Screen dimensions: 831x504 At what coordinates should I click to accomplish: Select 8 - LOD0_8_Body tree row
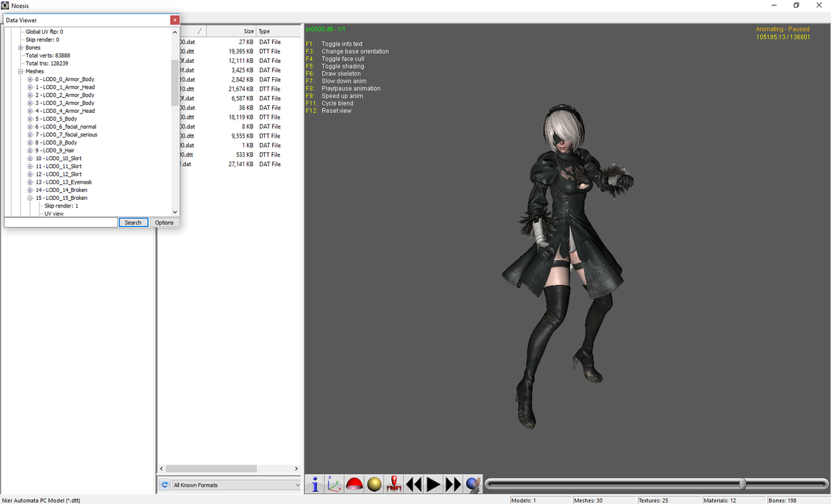pos(56,143)
